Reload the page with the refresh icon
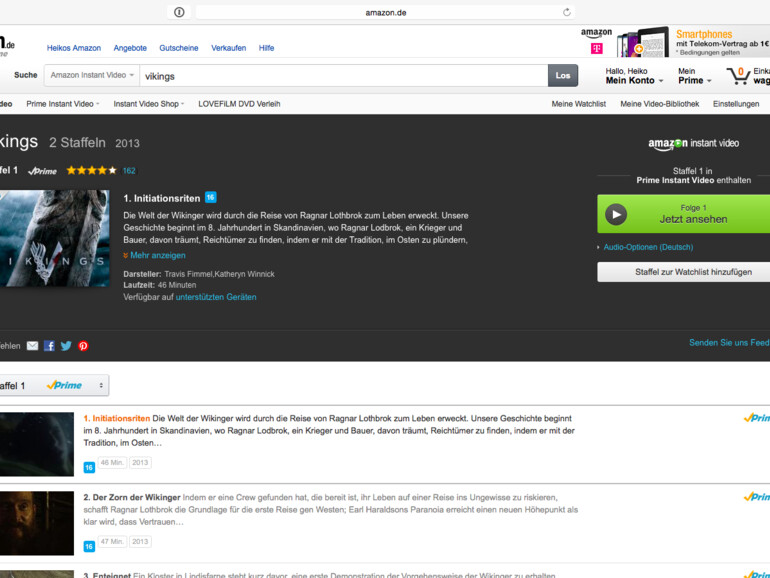Image resolution: width=770 pixels, height=578 pixels. click(x=567, y=12)
